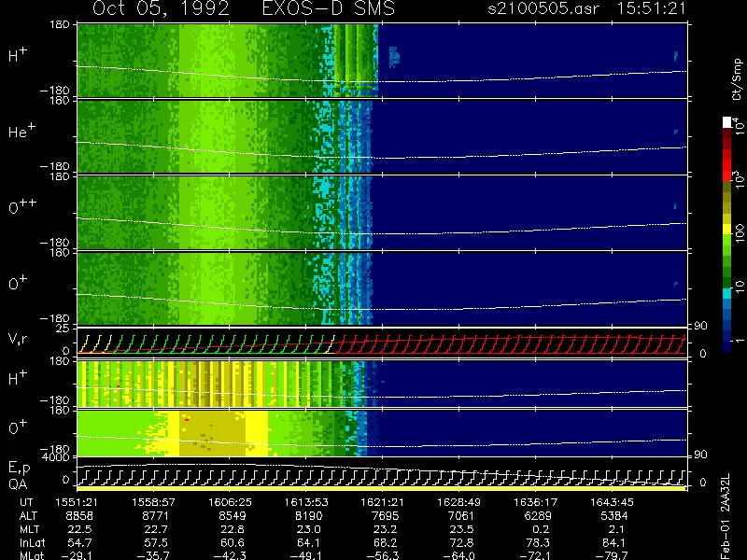The height and width of the screenshot is (560, 747).
Task: Click the colorbar tick label 100
Action: pos(740,234)
